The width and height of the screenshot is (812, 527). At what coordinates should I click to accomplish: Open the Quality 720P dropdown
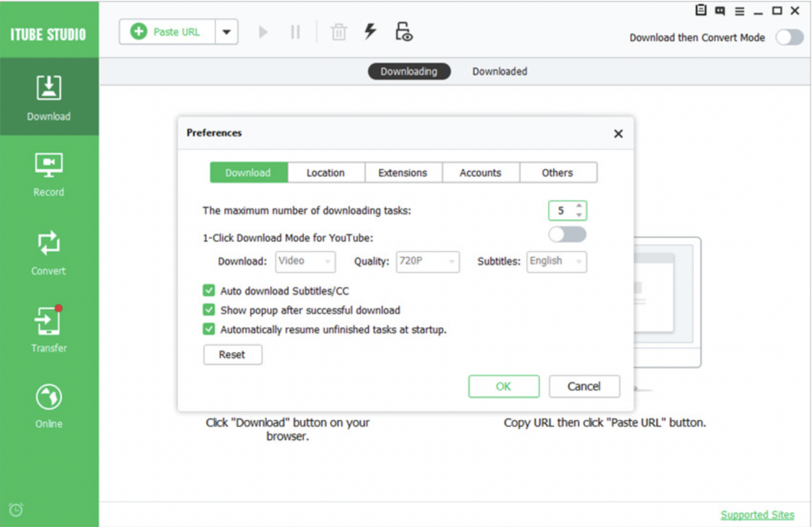tap(427, 261)
